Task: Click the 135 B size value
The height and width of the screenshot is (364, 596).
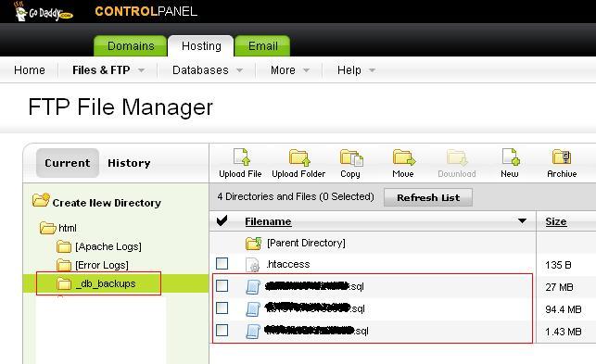Action: (x=558, y=265)
